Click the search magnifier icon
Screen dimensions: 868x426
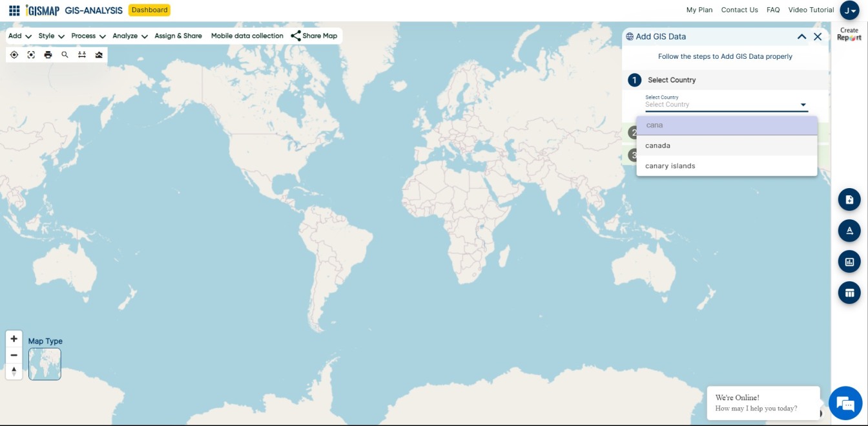click(x=65, y=54)
